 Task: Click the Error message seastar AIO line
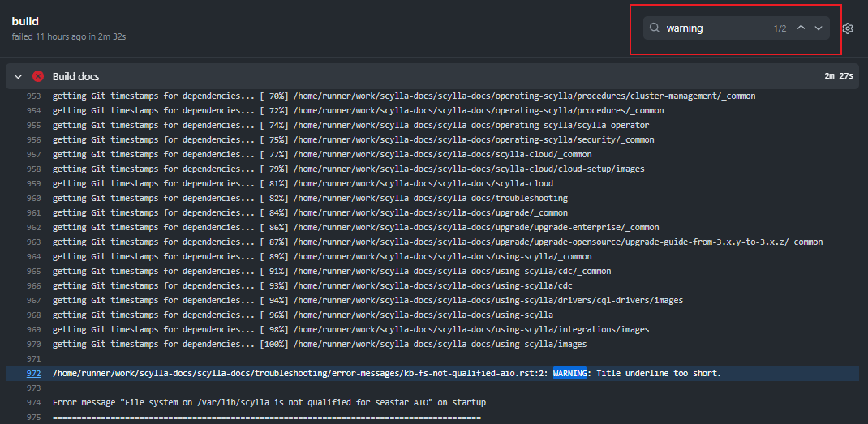click(x=269, y=403)
